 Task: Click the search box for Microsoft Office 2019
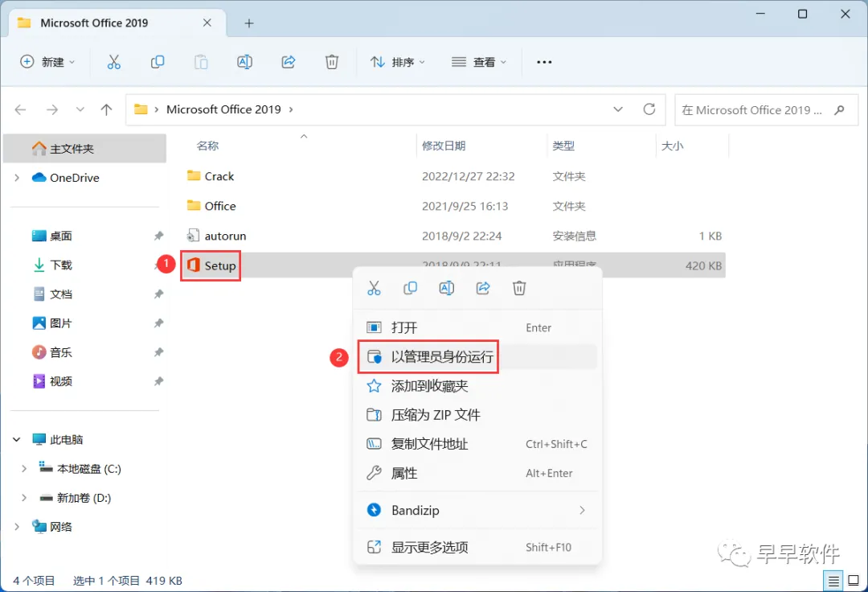click(766, 110)
